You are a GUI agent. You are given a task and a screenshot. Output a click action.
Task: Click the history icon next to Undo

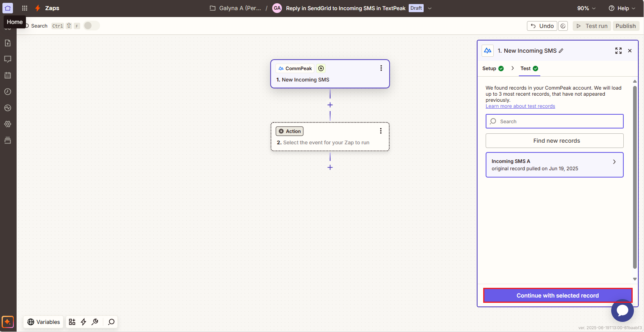(x=563, y=26)
